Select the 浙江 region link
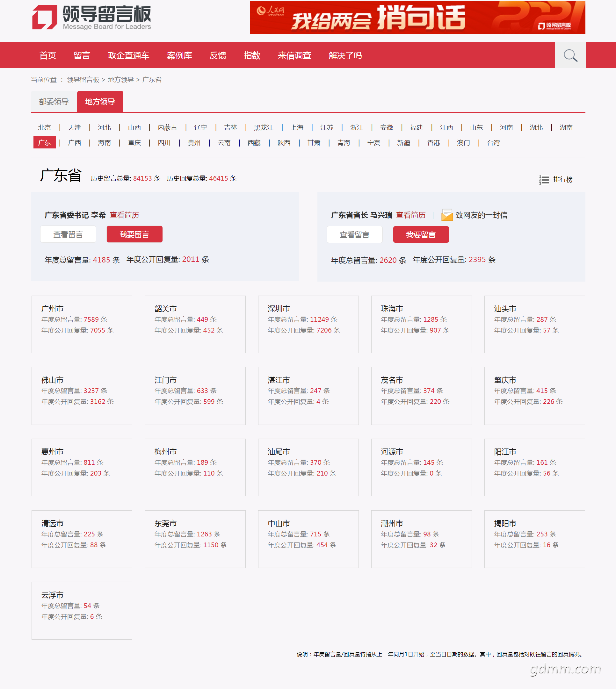The image size is (616, 689). click(x=357, y=127)
